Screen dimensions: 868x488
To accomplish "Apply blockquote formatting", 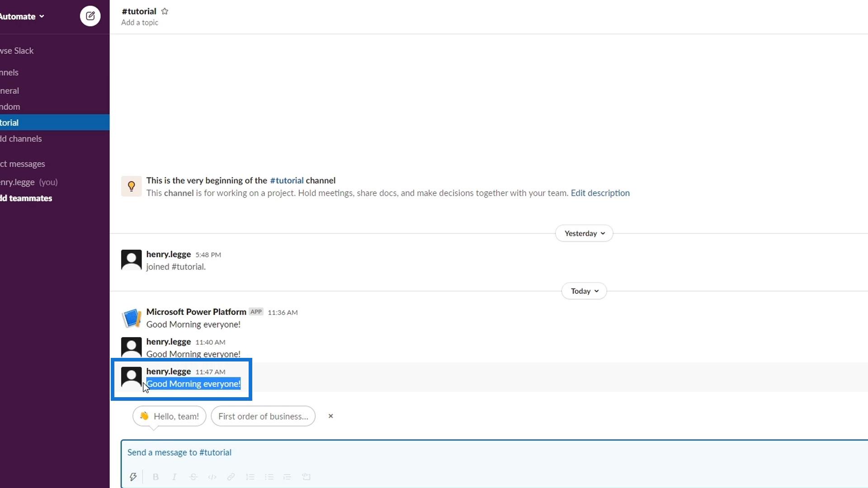I will [x=287, y=477].
